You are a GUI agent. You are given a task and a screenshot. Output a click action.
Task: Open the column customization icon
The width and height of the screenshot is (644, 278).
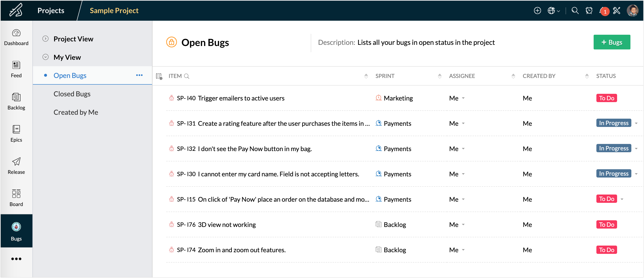[159, 76]
